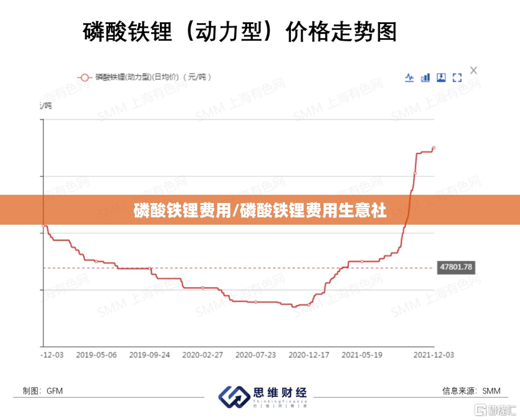
Task: Select the 2020-07-23 axis date label
Action: pos(256,355)
